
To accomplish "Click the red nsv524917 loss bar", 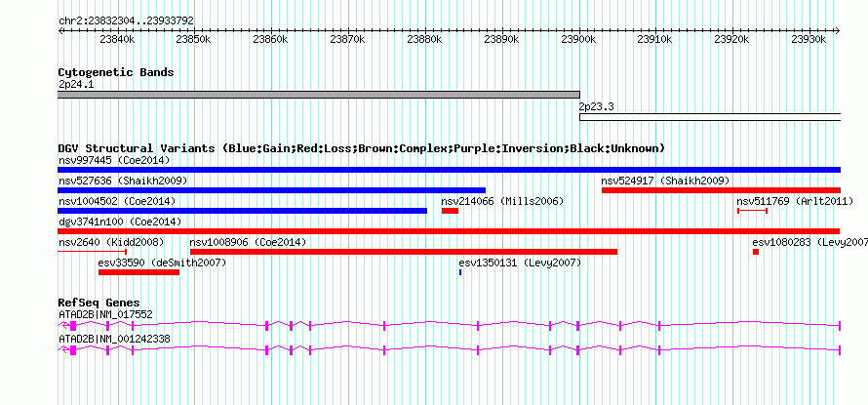I will (721, 190).
